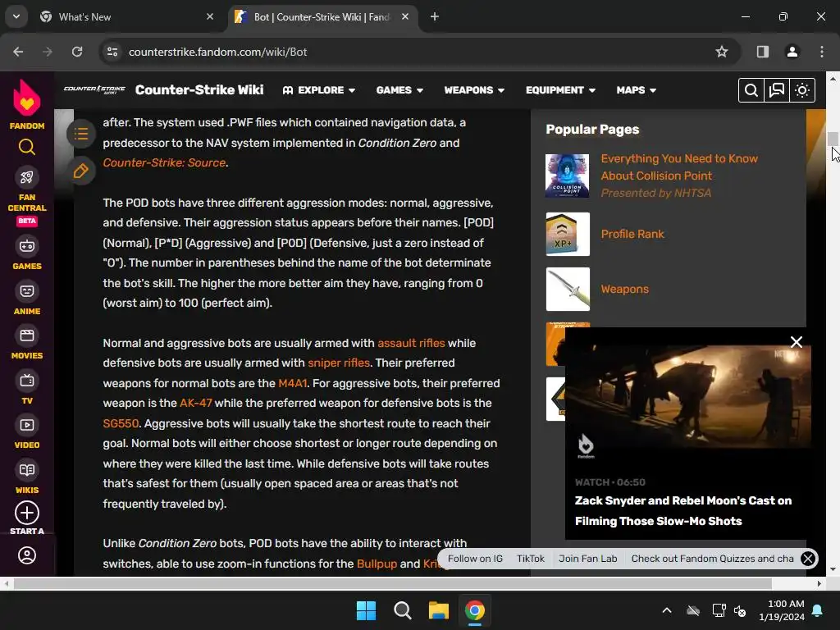Open Chrome three-dot menu

[x=822, y=52]
